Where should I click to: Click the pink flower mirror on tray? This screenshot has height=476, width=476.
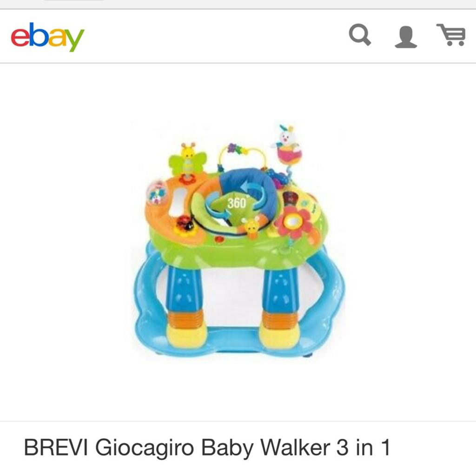294,223
